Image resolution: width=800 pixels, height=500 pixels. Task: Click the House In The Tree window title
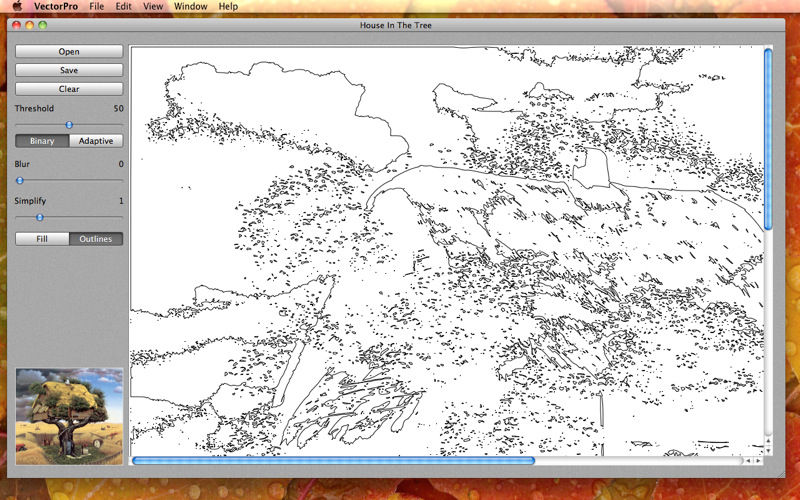[396, 25]
